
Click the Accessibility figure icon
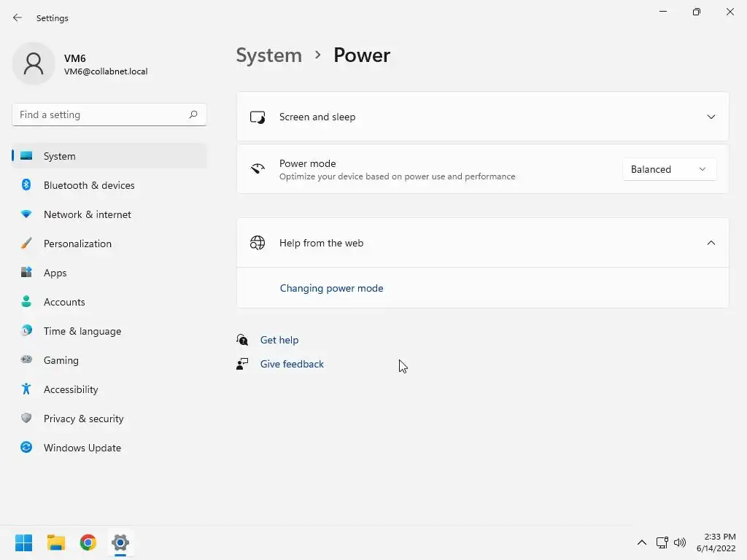pos(26,389)
